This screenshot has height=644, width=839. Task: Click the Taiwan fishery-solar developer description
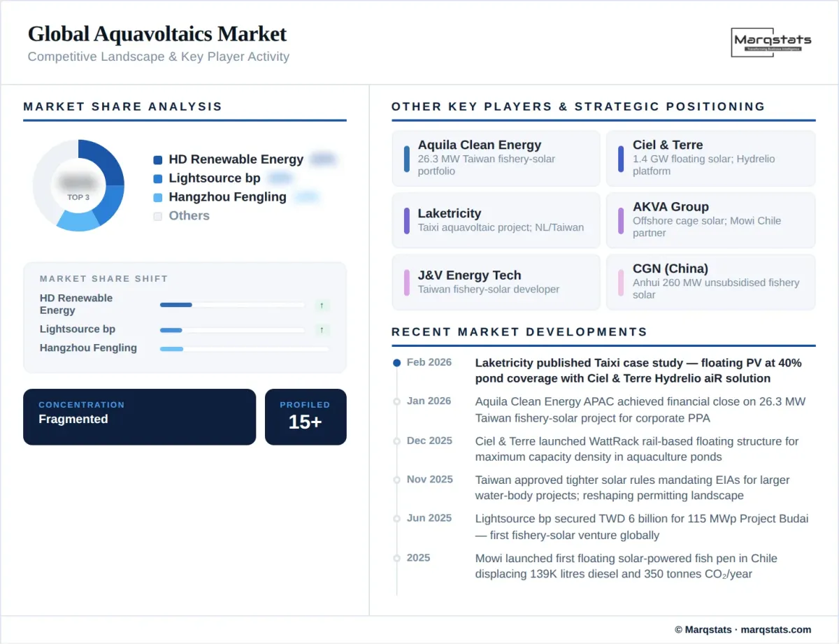click(489, 289)
